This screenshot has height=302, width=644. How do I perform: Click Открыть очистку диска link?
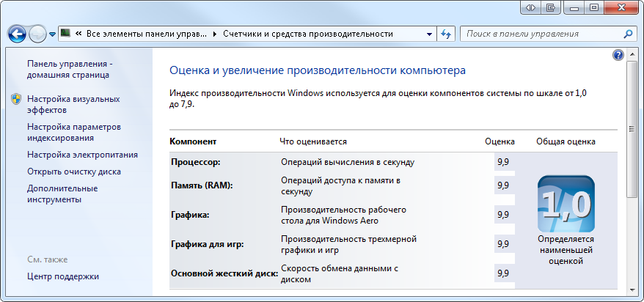(74, 172)
